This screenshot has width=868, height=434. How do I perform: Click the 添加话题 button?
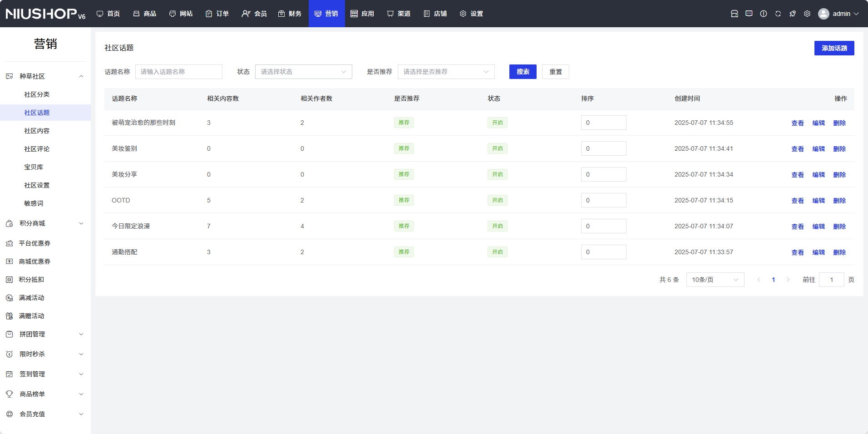[x=834, y=48]
